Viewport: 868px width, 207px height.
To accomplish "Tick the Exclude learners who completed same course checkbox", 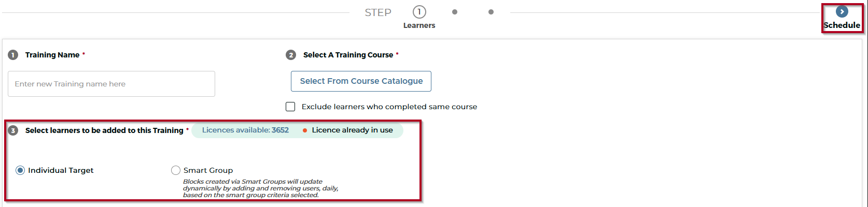I will pyautogui.click(x=290, y=107).
